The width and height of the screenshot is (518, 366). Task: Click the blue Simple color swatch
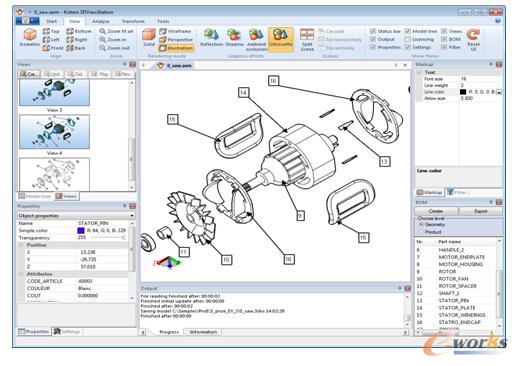[81, 231]
